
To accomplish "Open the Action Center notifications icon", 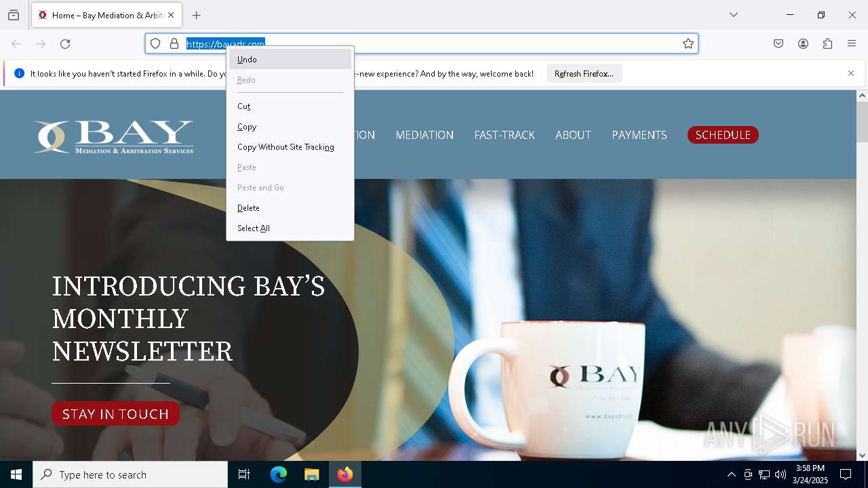I will click(846, 474).
